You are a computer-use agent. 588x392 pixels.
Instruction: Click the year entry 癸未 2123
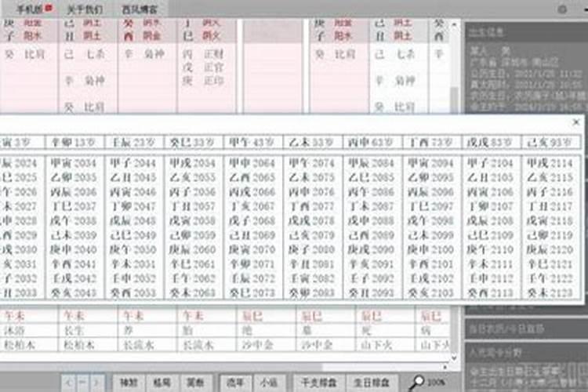550,292
